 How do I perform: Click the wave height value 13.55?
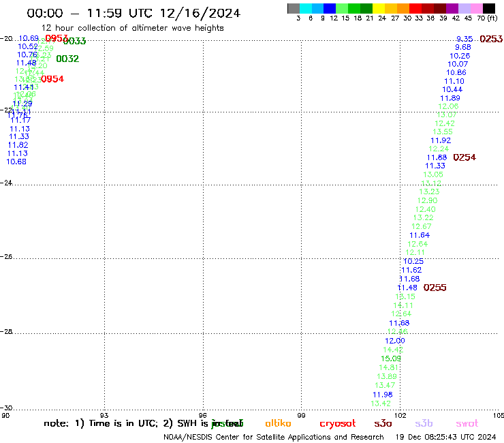click(x=442, y=132)
